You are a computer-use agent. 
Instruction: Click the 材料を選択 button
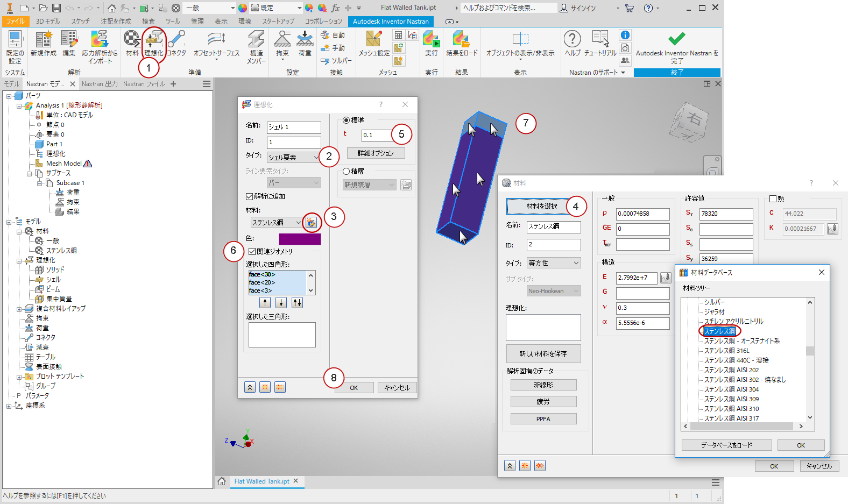tap(542, 206)
